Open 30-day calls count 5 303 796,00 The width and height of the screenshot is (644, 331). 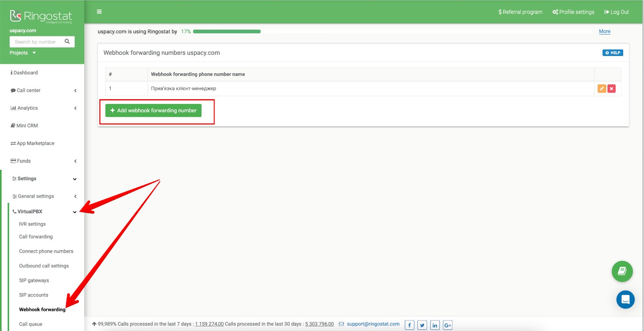(319, 324)
